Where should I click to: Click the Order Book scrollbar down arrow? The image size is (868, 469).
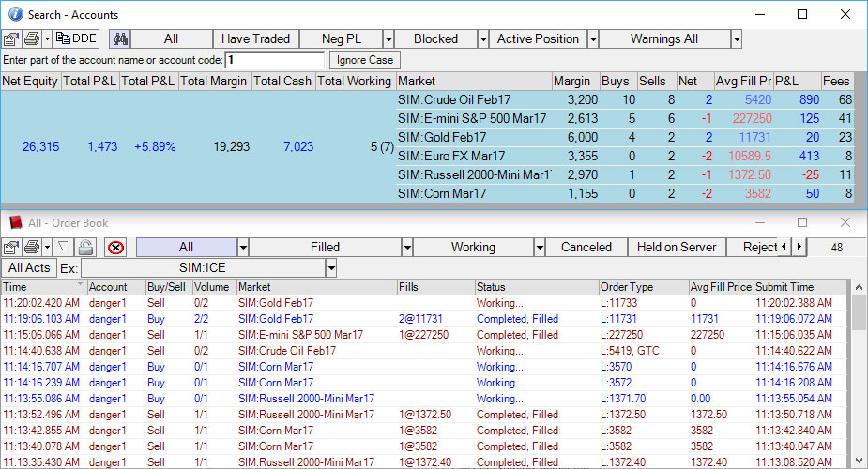(x=859, y=461)
